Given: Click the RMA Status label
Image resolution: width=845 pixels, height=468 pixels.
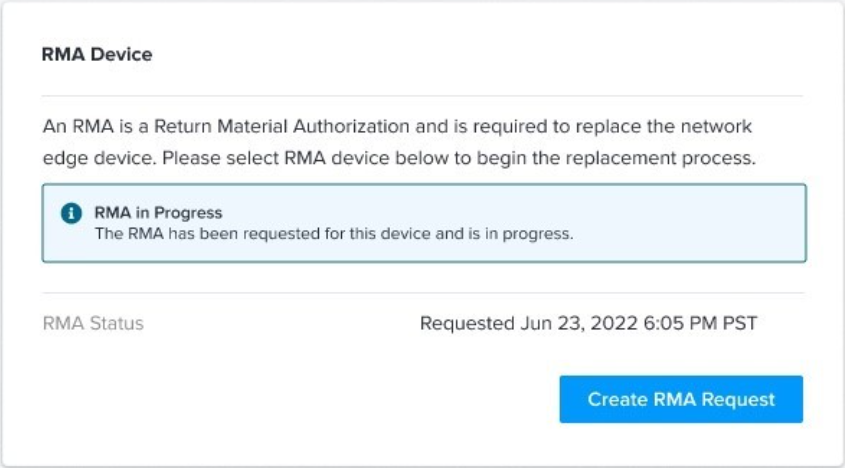Looking at the screenshot, I should [x=93, y=324].
